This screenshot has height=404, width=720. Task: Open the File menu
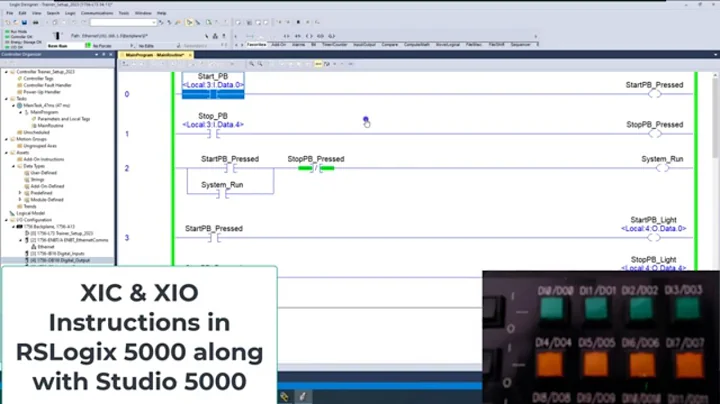pyautogui.click(x=10, y=13)
